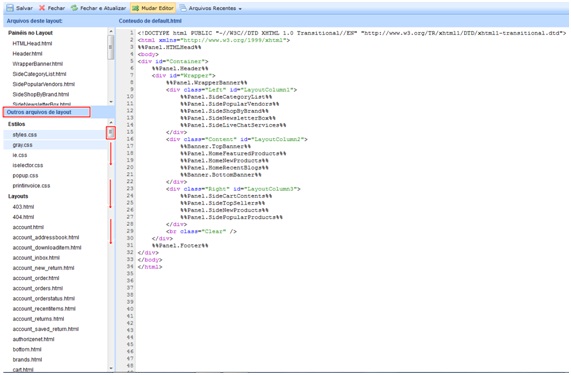Viewport: 571px width, 375px height.
Task: Click the Layouts group heading
Action: coord(18,196)
